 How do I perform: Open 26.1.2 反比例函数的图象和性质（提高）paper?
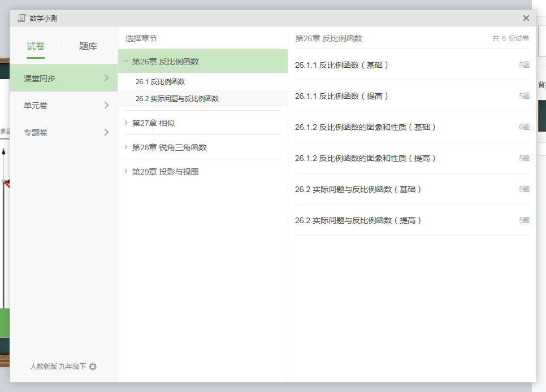click(366, 158)
